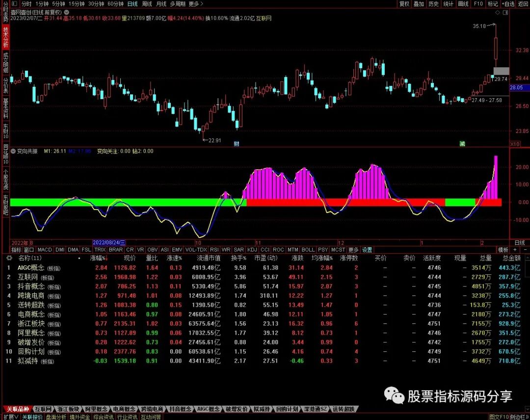Expand 更多 indicators list
530x420 pixels.
tap(353, 250)
